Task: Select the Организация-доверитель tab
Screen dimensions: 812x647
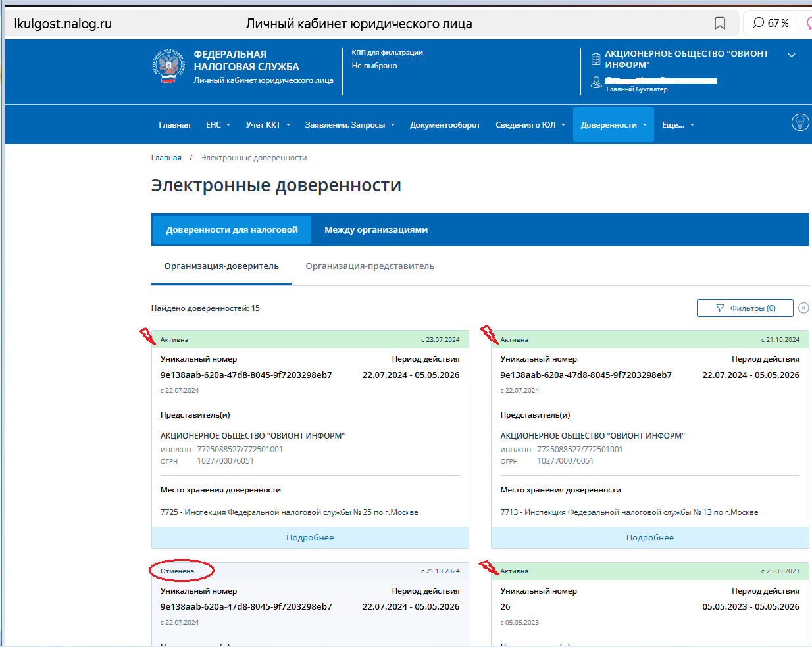Action: click(x=222, y=266)
